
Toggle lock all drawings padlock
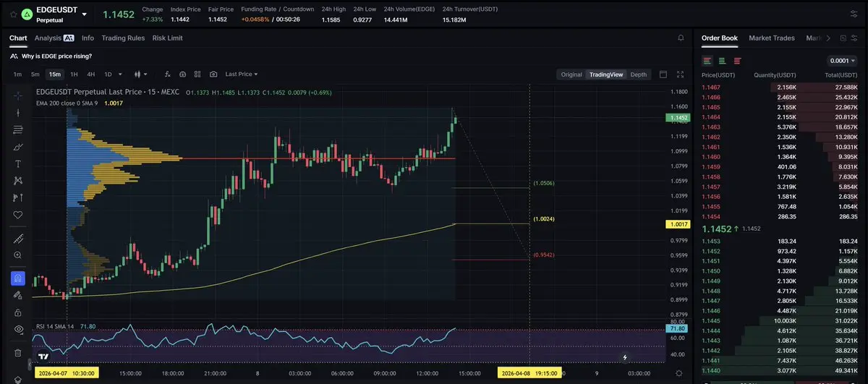[x=18, y=312]
